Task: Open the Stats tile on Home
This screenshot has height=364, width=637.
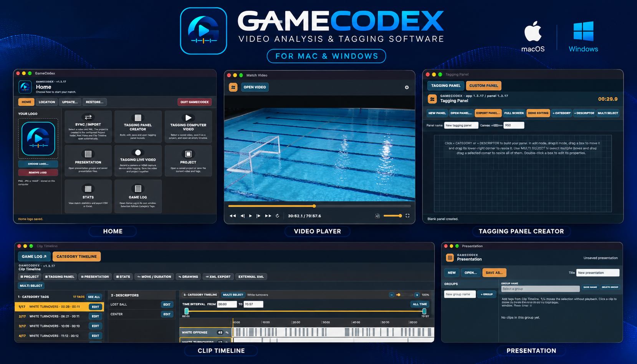Action: pyautogui.click(x=88, y=196)
